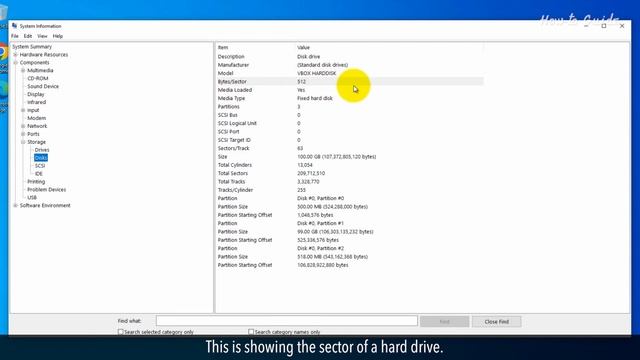This screenshot has height=360, width=640.
Task: Select USB category
Action: (x=32, y=198)
